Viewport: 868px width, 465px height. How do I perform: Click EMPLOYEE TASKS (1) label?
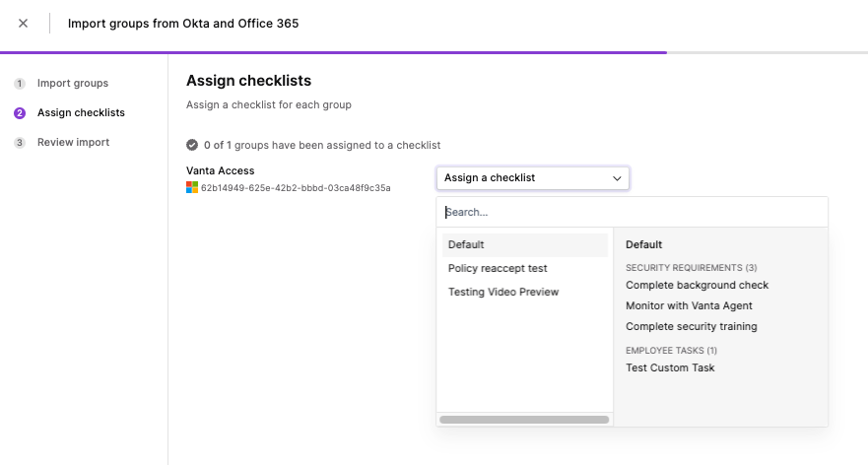coord(672,351)
